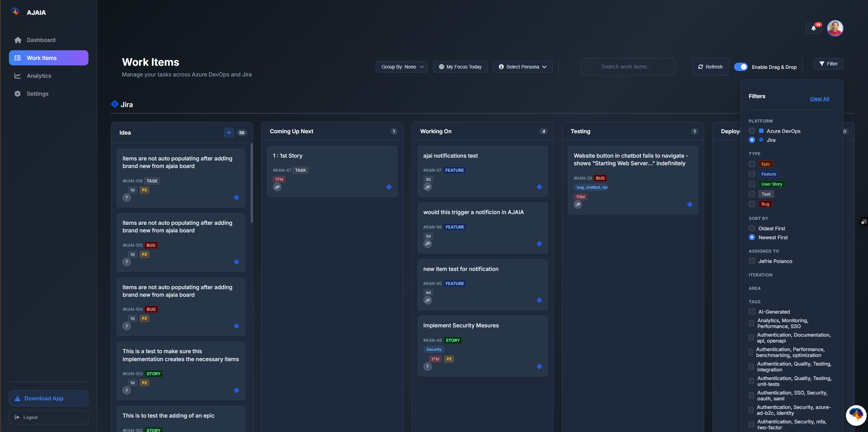Click the AJAIA brain logo in sidebar

(x=15, y=12)
